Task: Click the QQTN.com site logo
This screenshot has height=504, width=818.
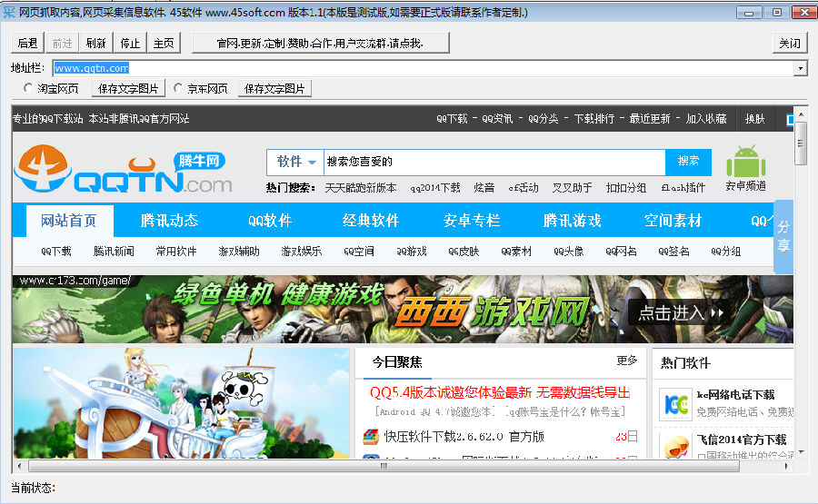Action: point(124,172)
